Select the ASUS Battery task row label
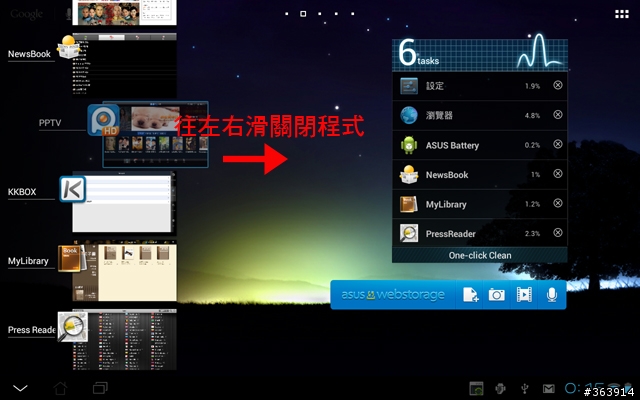The height and width of the screenshot is (400, 640). coord(452,145)
